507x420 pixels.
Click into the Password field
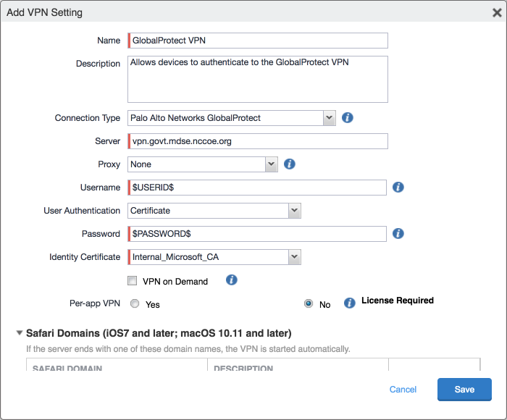[257, 234]
